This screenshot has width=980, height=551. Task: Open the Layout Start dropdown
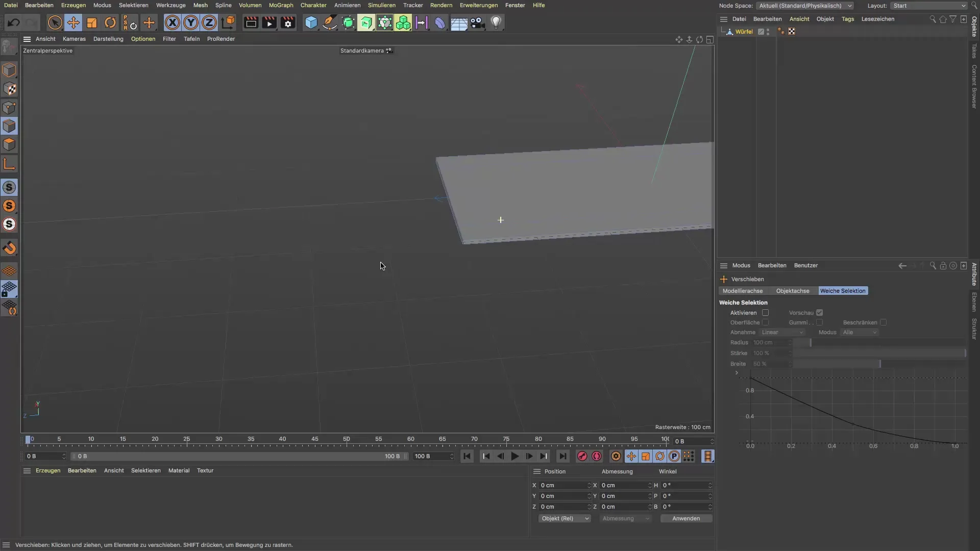tap(929, 6)
